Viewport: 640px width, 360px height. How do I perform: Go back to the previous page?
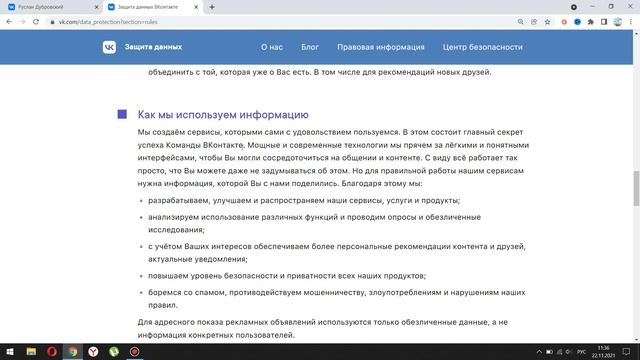(9, 22)
